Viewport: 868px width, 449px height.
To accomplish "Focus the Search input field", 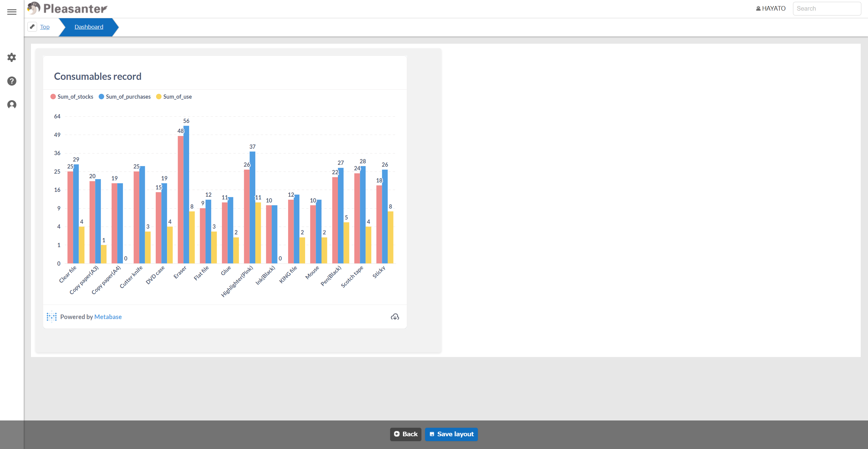I will (x=827, y=9).
